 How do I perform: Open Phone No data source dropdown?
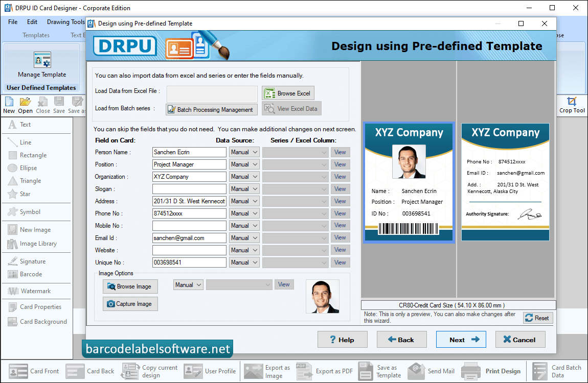(244, 213)
